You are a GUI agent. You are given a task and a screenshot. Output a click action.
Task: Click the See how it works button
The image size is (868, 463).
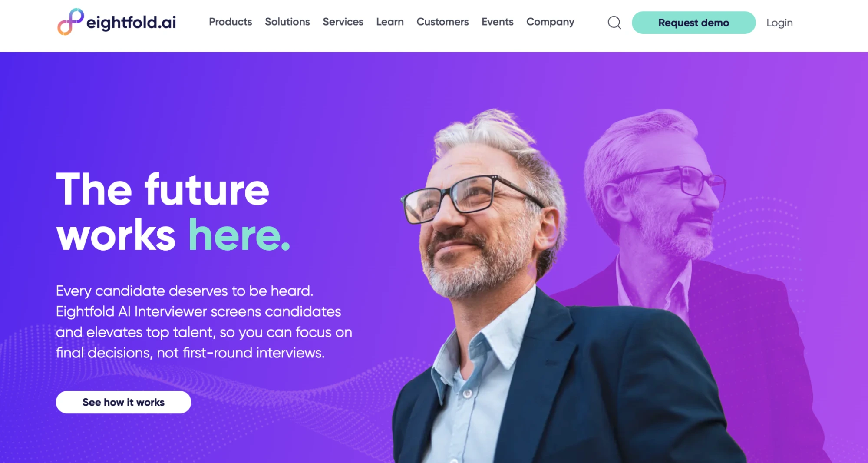click(123, 402)
